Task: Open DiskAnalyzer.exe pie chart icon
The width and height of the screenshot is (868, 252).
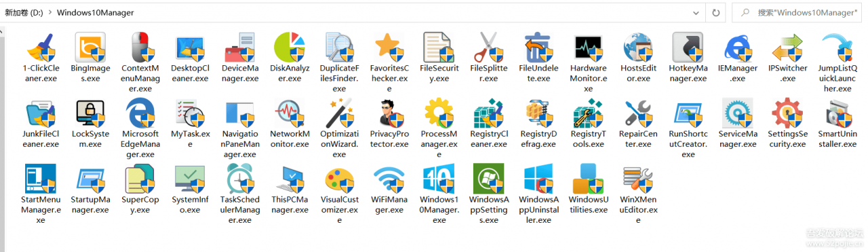Action: (x=290, y=47)
